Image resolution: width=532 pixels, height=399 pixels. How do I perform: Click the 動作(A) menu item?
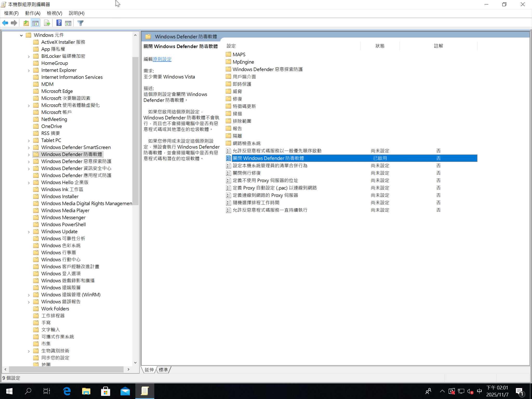[33, 13]
